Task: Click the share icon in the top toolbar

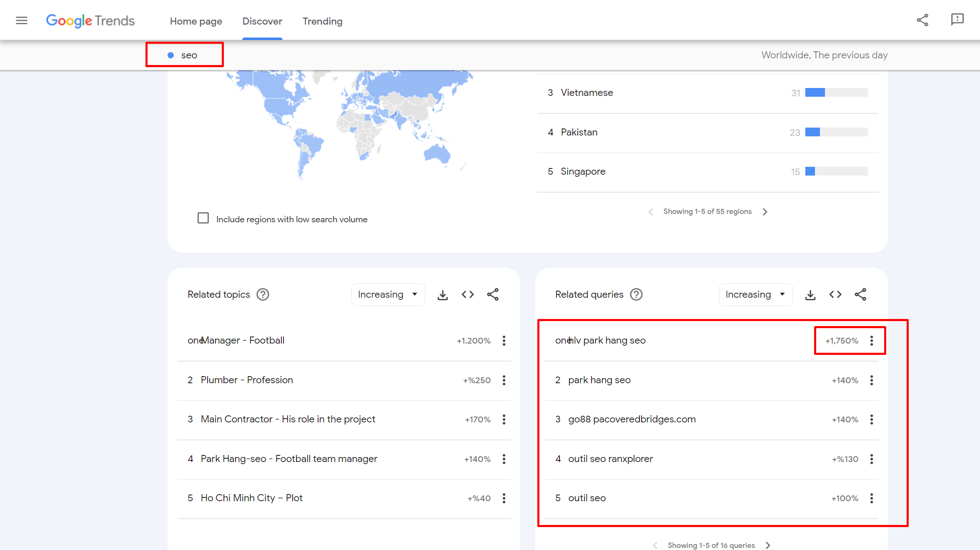Action: [x=922, y=19]
